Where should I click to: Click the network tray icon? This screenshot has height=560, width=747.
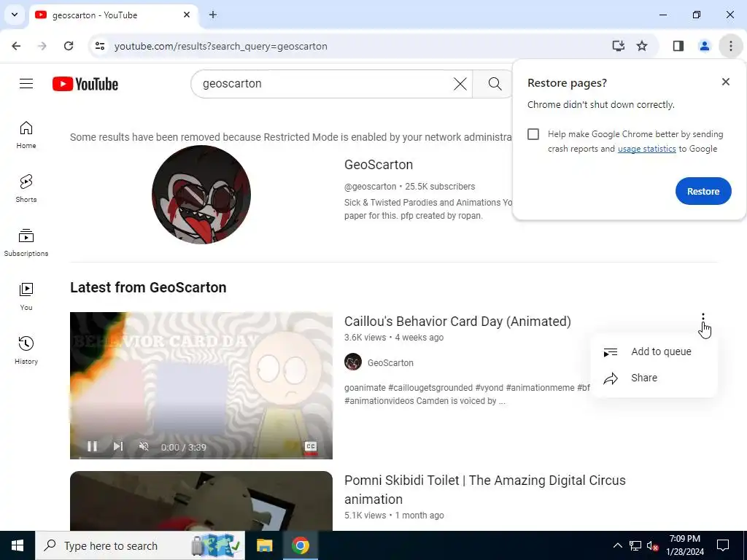[x=635, y=545]
